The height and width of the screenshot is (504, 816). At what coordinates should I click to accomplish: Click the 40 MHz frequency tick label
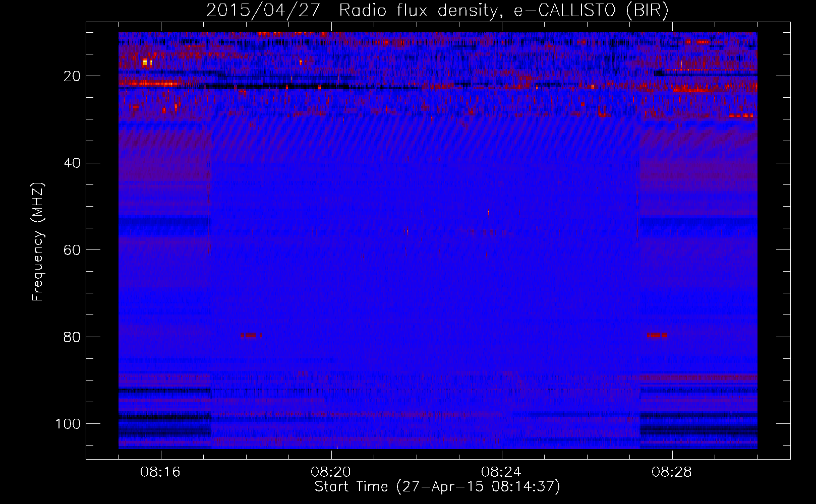(x=72, y=163)
